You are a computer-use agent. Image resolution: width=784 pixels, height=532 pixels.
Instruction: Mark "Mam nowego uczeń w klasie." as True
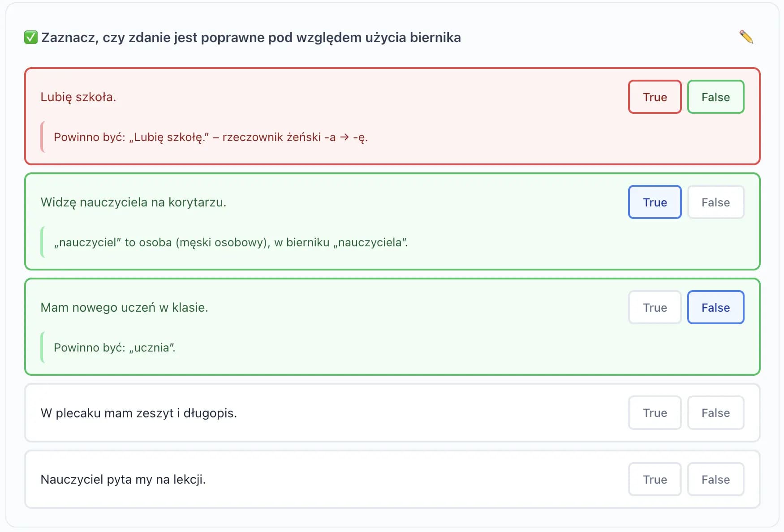tap(655, 307)
